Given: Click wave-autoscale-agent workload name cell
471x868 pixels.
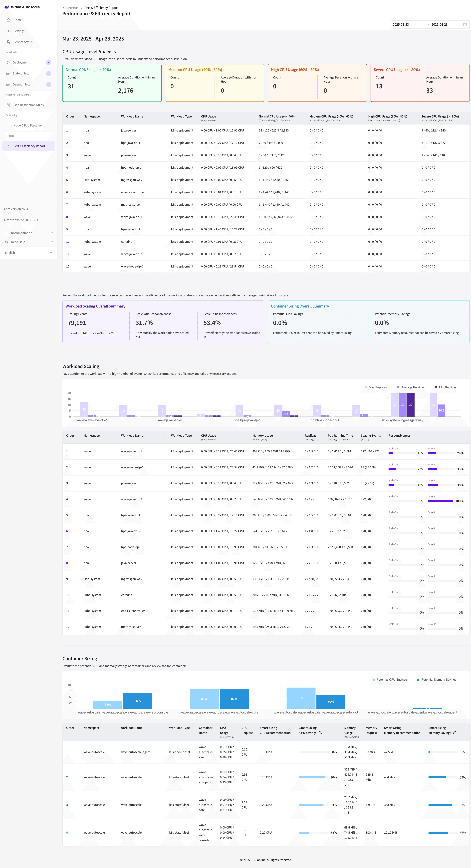Looking at the screenshot, I should (135, 752).
